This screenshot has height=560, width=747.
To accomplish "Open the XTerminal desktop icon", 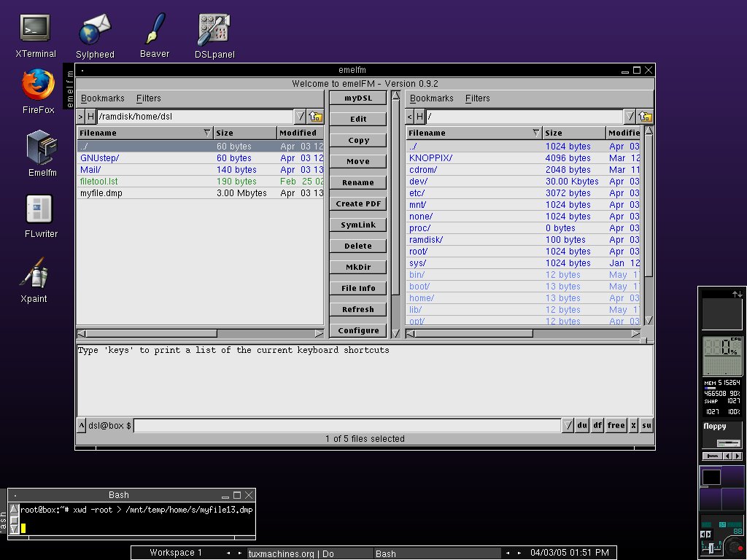I will pyautogui.click(x=35, y=36).
